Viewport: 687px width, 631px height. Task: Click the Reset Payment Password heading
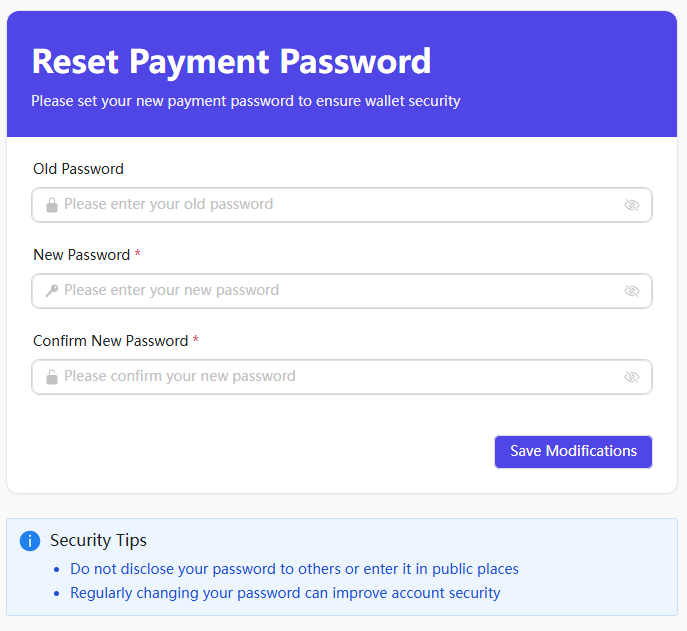pos(231,62)
